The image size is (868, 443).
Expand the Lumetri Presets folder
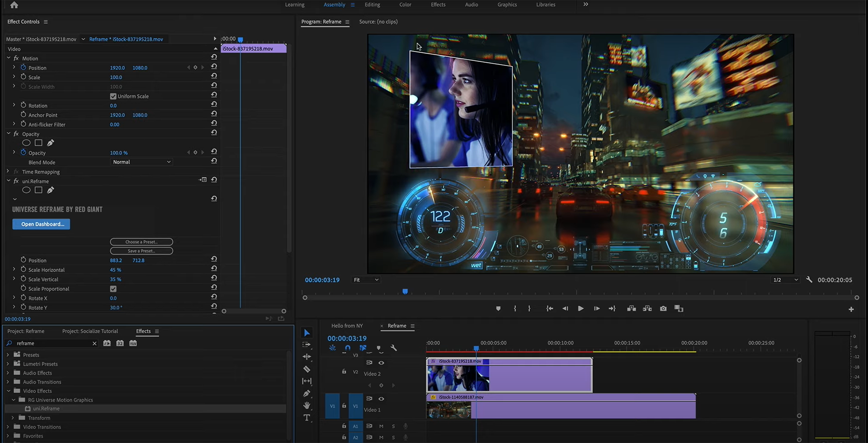click(x=8, y=364)
